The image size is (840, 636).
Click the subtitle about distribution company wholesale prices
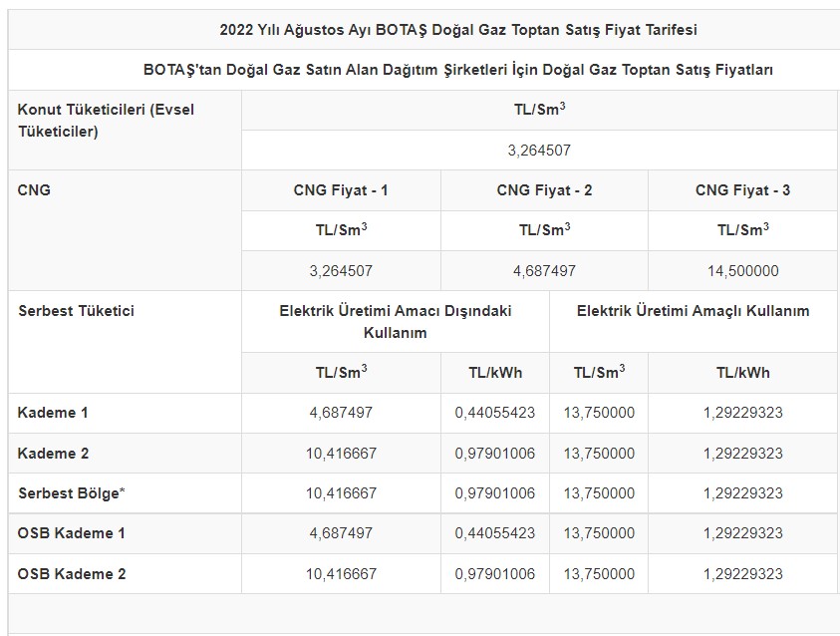[x=458, y=70]
